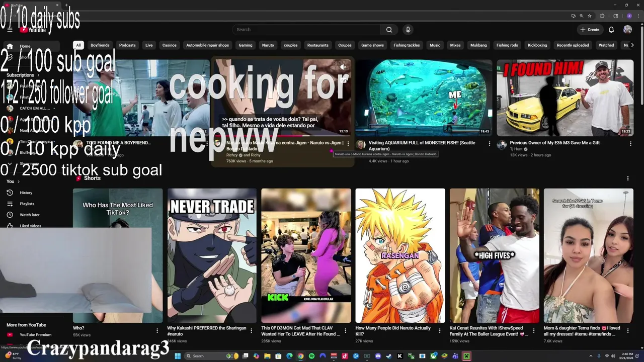Show hidden system tray icons
The height and width of the screenshot is (362, 644).
pos(591,356)
